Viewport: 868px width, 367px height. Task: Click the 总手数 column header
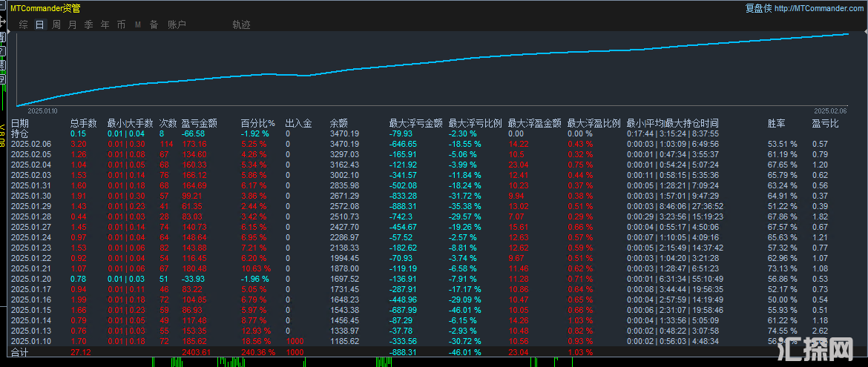(x=84, y=123)
